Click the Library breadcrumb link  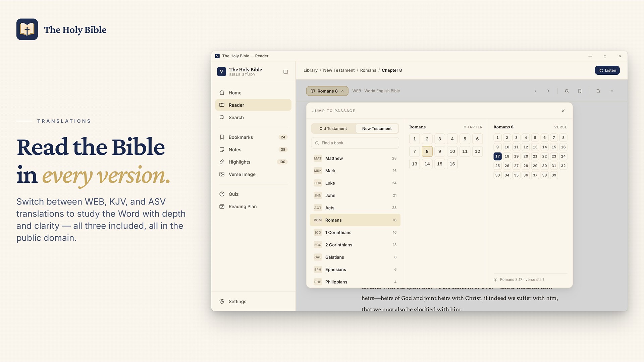(x=310, y=70)
